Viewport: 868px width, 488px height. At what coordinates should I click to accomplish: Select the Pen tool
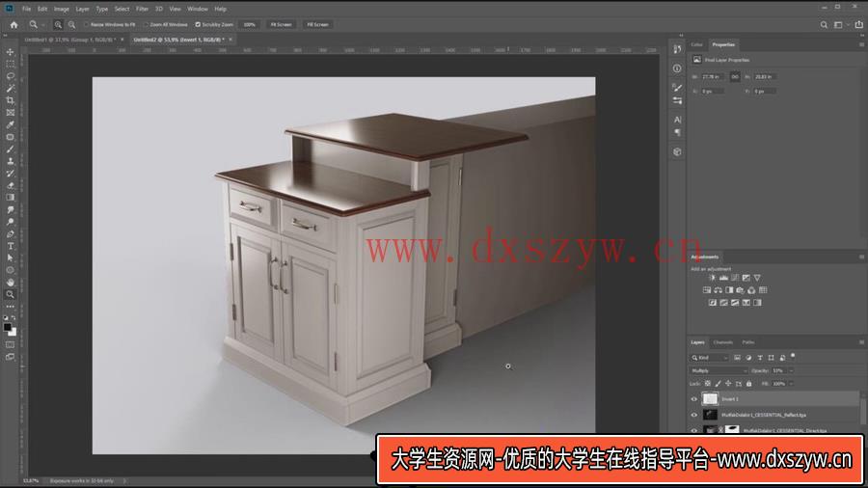(x=10, y=234)
